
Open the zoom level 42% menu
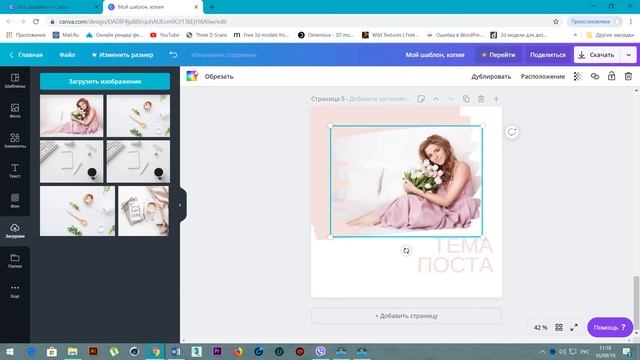[540, 327]
